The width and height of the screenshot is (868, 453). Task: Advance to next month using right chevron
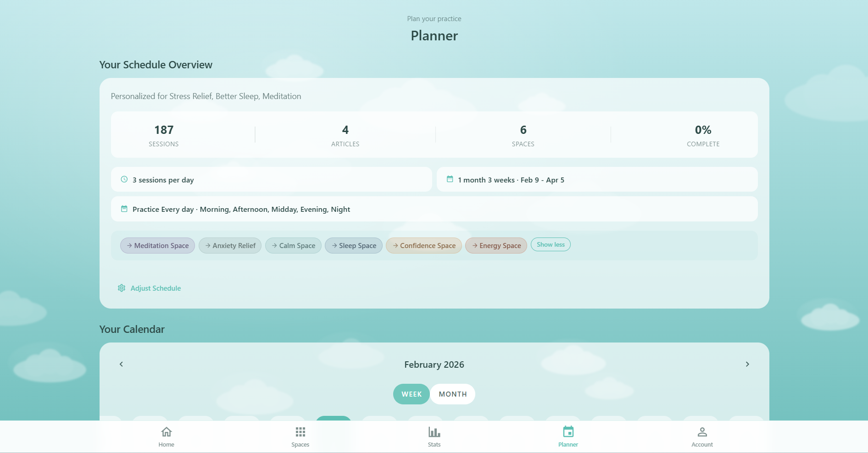tap(747, 364)
